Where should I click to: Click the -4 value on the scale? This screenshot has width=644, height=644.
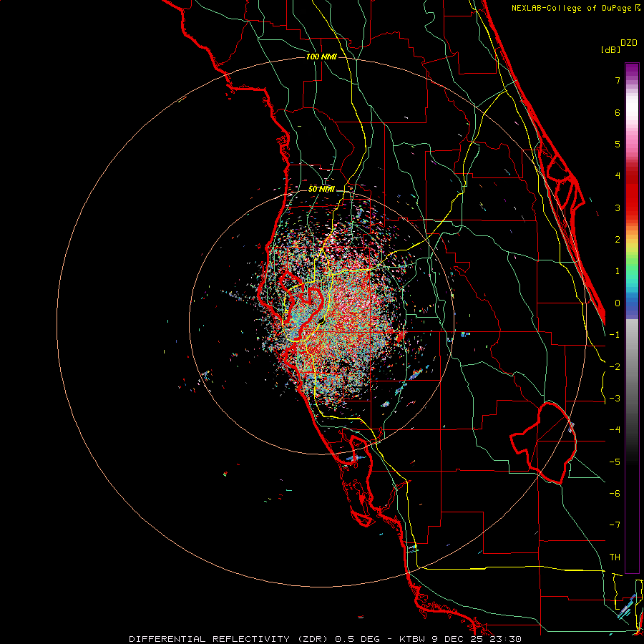[615, 430]
